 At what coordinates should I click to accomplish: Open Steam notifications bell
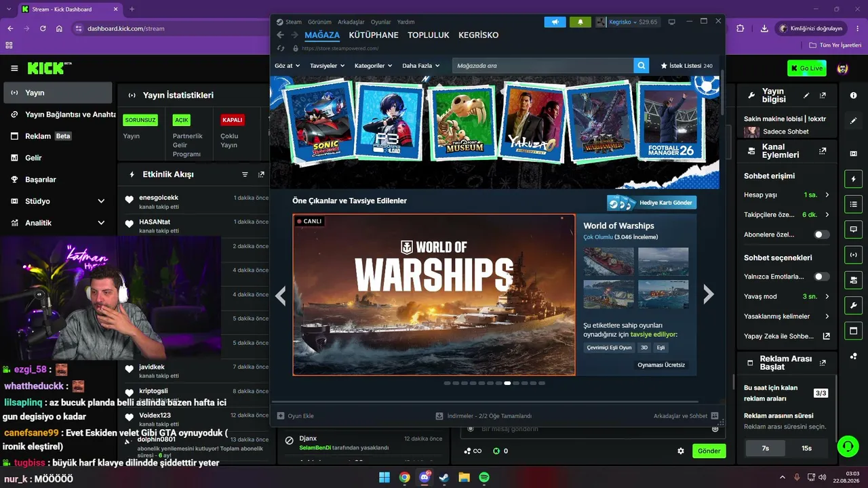[x=580, y=22]
